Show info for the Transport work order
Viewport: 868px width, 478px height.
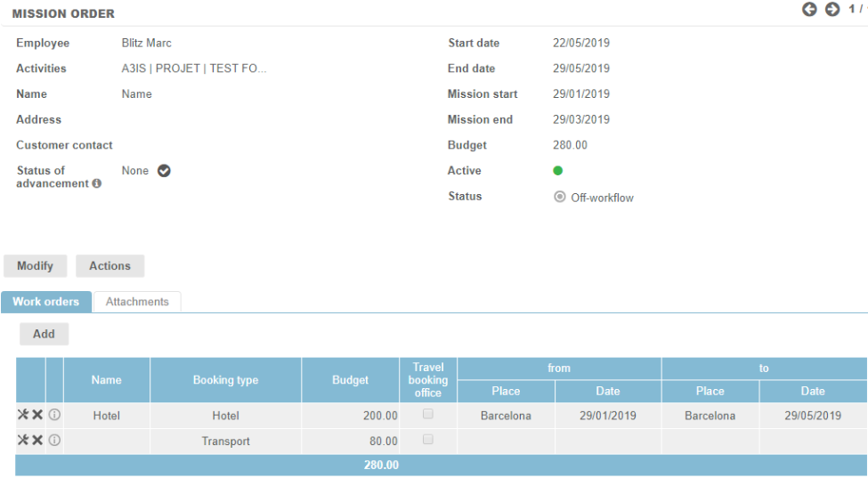54,440
